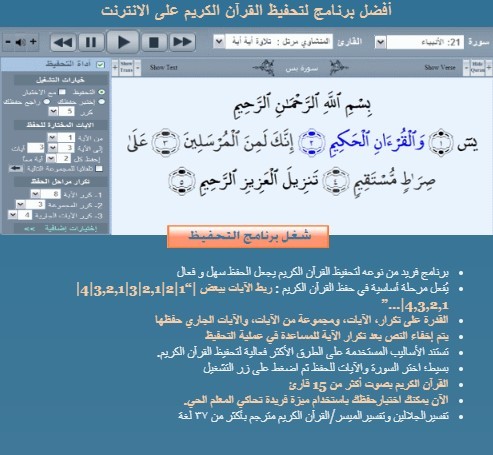Image resolution: width=493 pixels, height=455 pixels.
Task: Fast-forward to the next verse
Action: [x=182, y=42]
